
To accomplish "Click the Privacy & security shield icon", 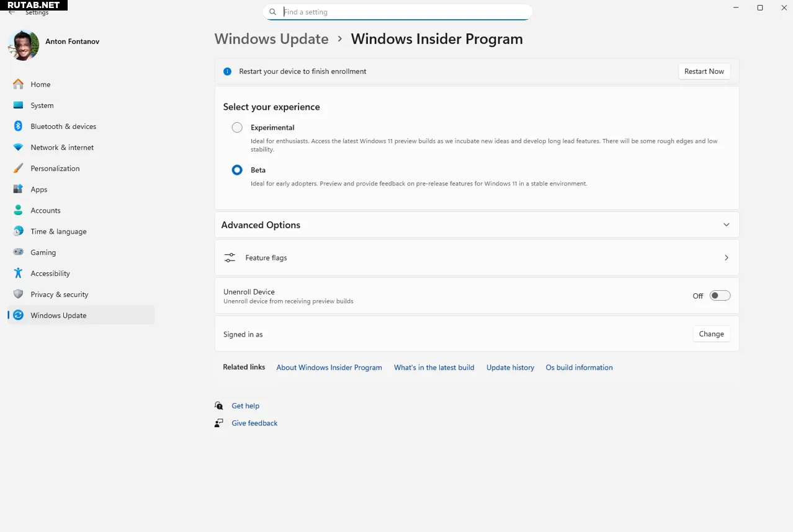I will point(18,295).
